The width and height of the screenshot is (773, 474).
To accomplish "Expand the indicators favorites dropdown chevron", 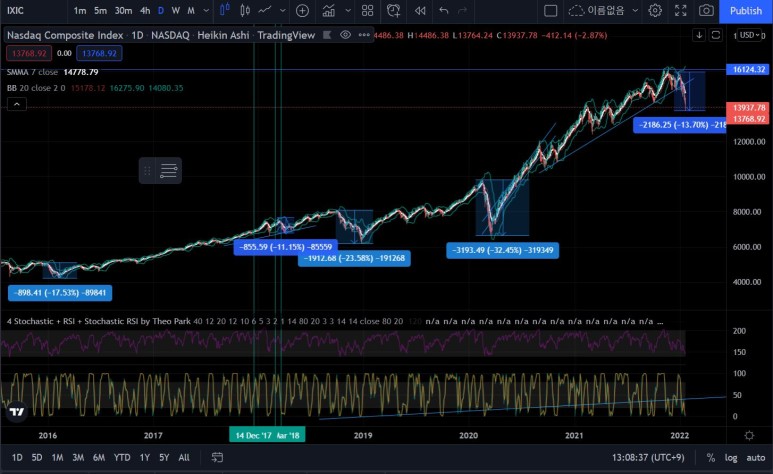I will pos(348,10).
